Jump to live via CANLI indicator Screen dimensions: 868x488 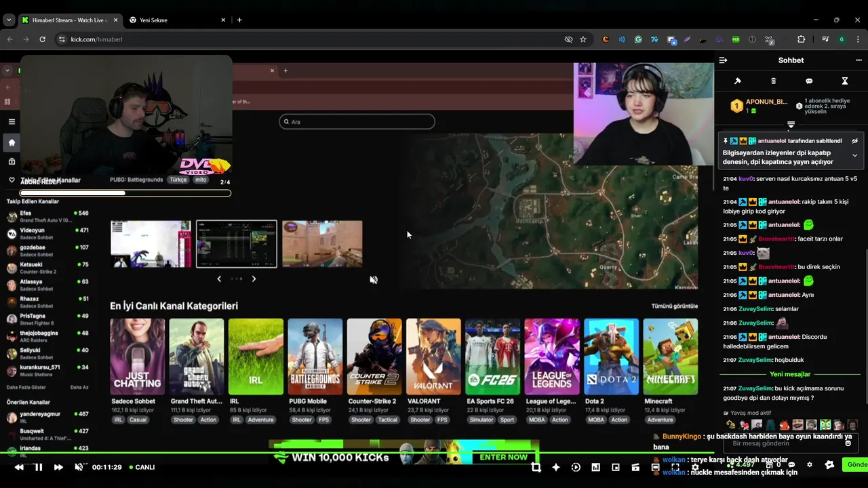click(x=141, y=467)
